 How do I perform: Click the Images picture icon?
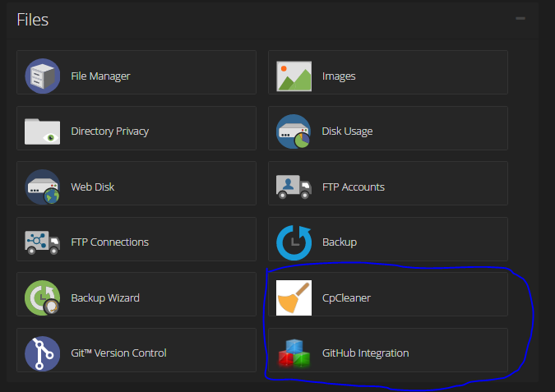pyautogui.click(x=294, y=76)
